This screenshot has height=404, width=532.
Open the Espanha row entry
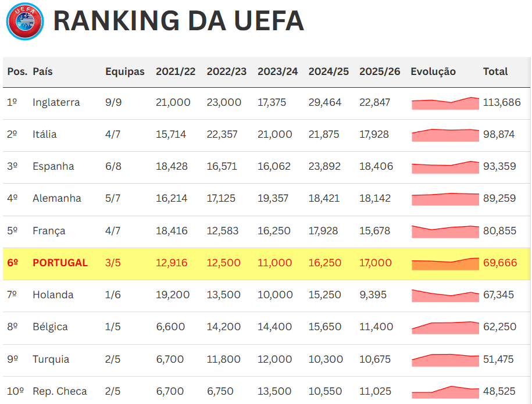coord(53,166)
